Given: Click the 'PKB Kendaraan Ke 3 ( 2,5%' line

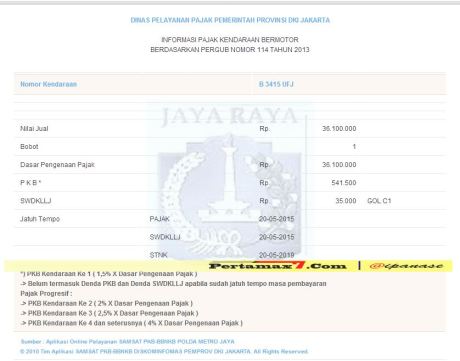Looking at the screenshot, I should (x=109, y=313).
